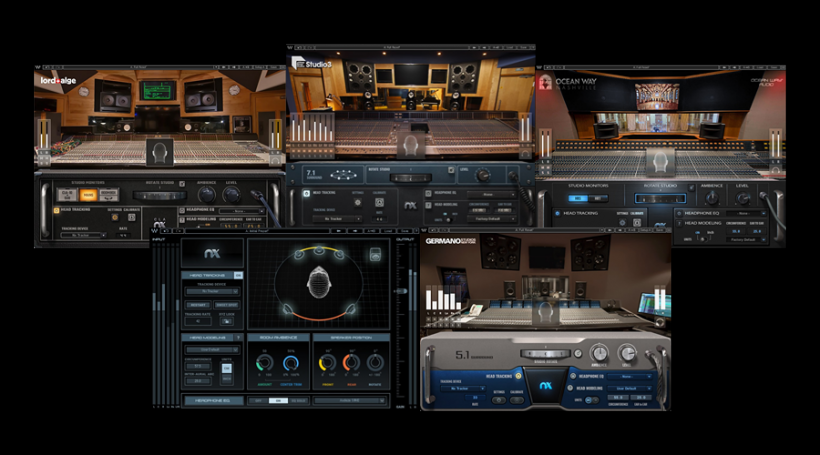This screenshot has height=455, width=820.
Task: Adjust Rotate Studio wheel in Ocean Way window
Action: 660,199
